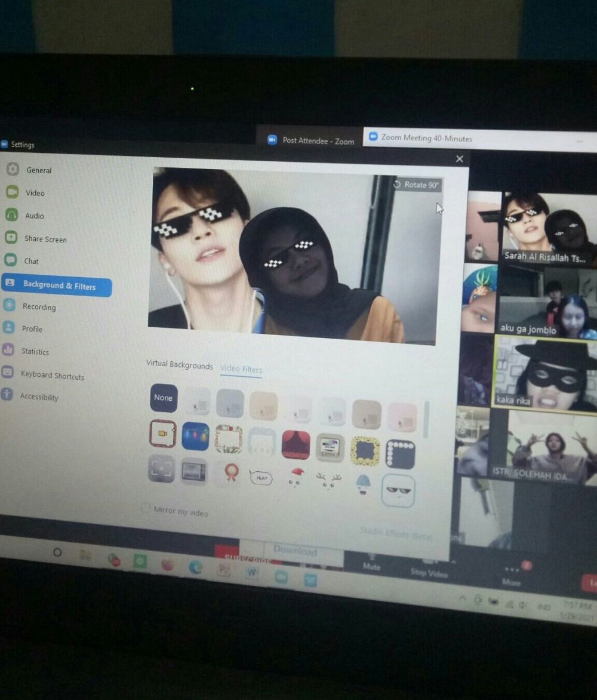Click the Rotate 90° button
This screenshot has height=700, width=597.
417,185
